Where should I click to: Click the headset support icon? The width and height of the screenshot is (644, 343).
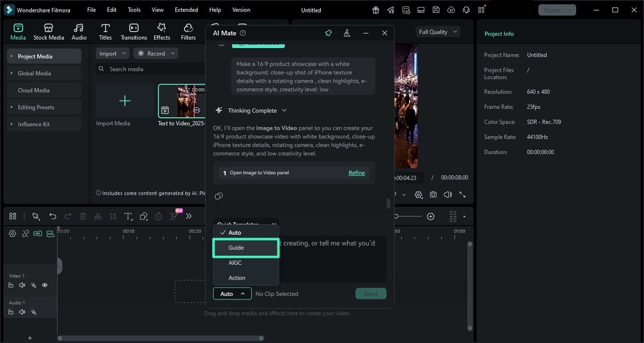point(466,10)
